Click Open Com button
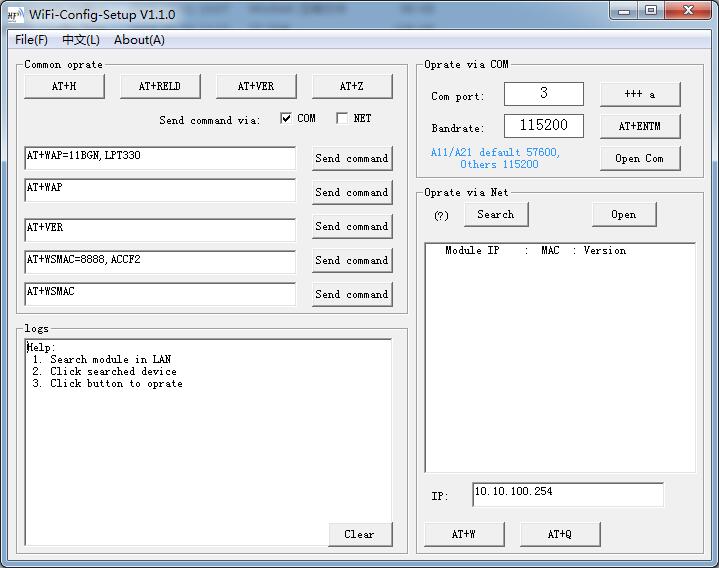 639,158
